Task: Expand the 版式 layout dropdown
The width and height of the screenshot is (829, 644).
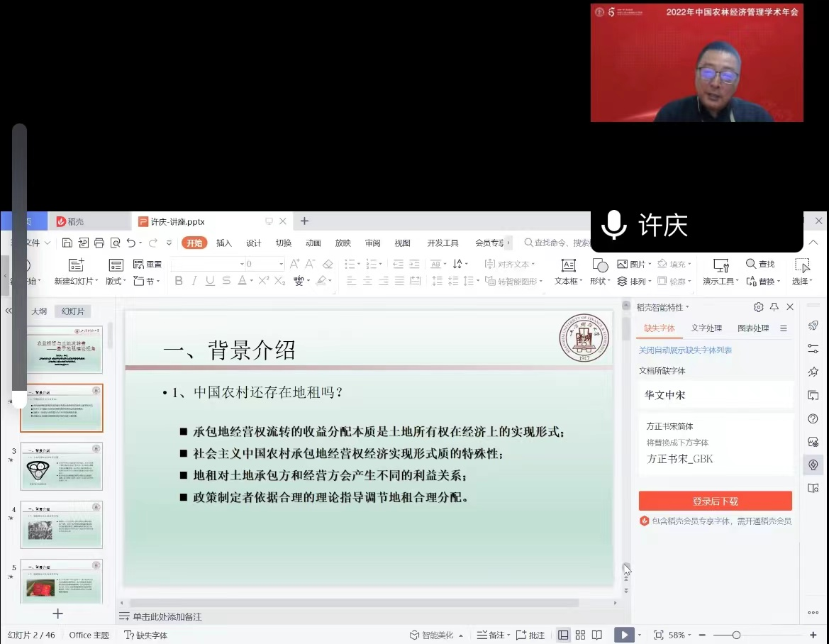Action: [x=116, y=281]
